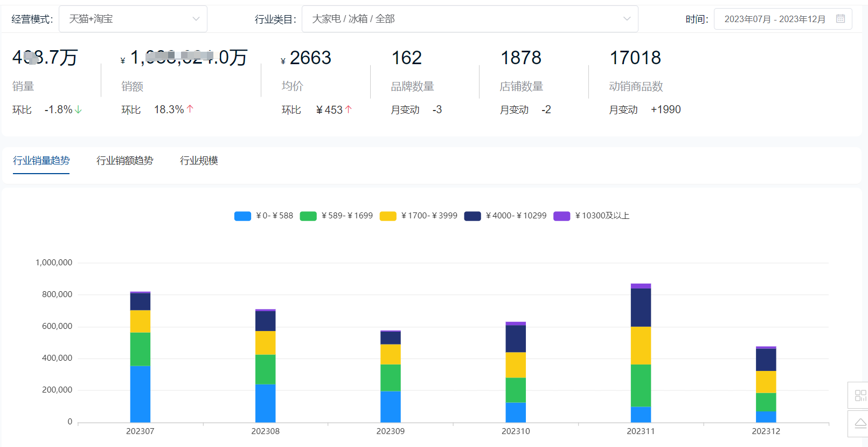Viewport: 868px width, 447px height.
Task: Toggle the ¥4000-¥10299 legend entry
Action: tap(505, 216)
